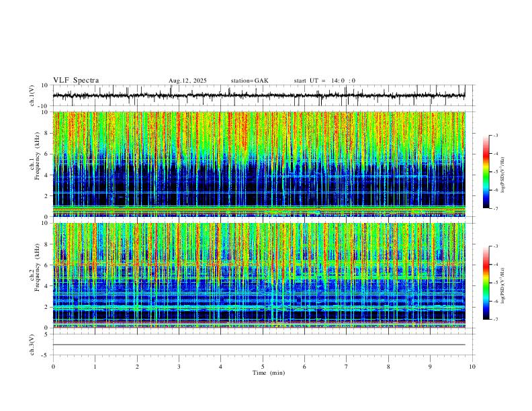Click the "4" kHz tick on ch.1 frequency axis
The image size is (532, 411).
46,175
